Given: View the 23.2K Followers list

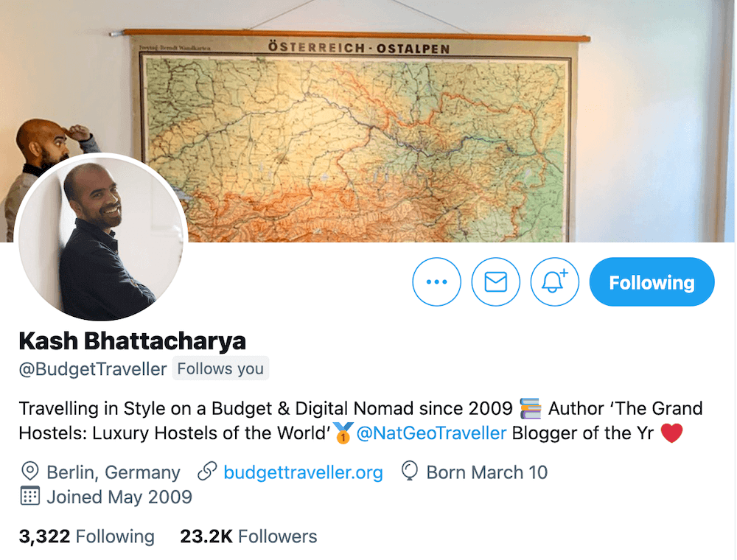Looking at the screenshot, I should pyautogui.click(x=248, y=536).
